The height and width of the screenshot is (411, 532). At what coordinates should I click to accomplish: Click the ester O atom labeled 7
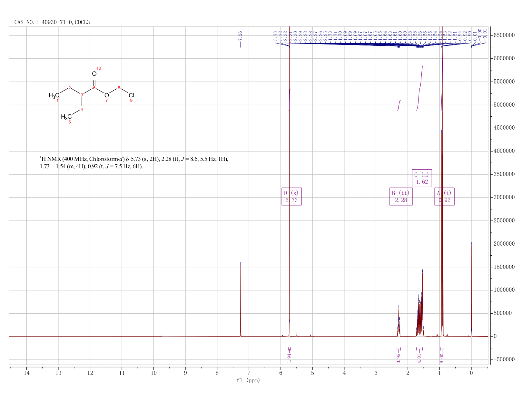pyautogui.click(x=106, y=95)
